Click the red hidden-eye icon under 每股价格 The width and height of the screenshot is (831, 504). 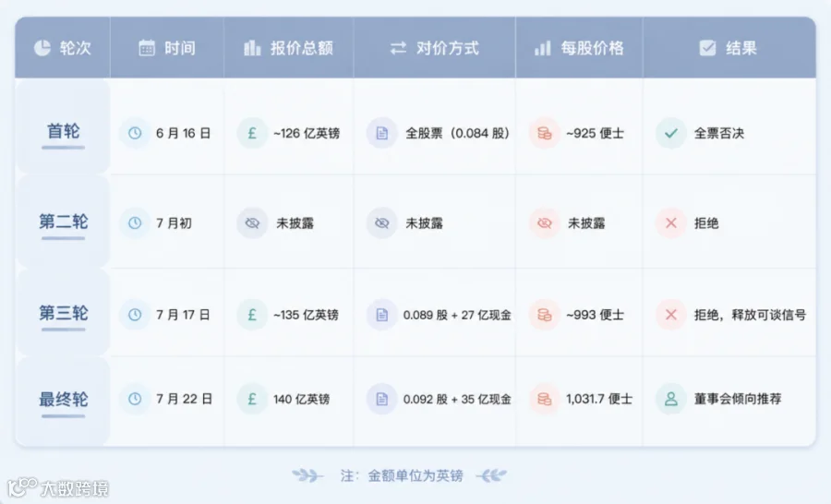tap(544, 223)
